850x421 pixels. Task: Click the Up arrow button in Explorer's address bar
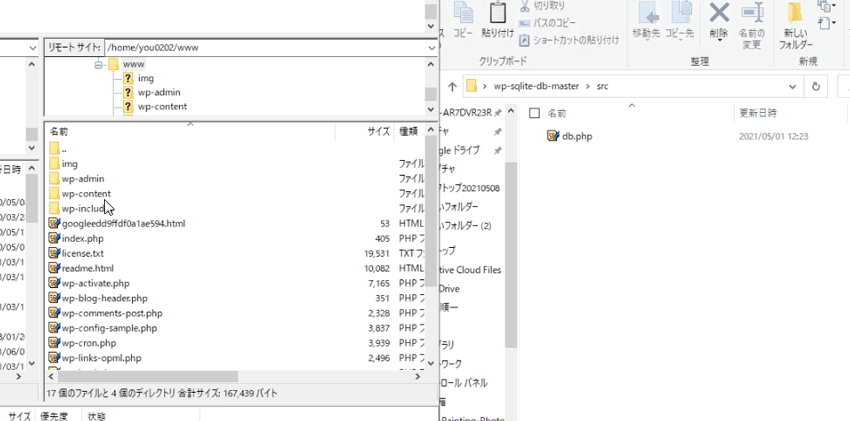453,87
